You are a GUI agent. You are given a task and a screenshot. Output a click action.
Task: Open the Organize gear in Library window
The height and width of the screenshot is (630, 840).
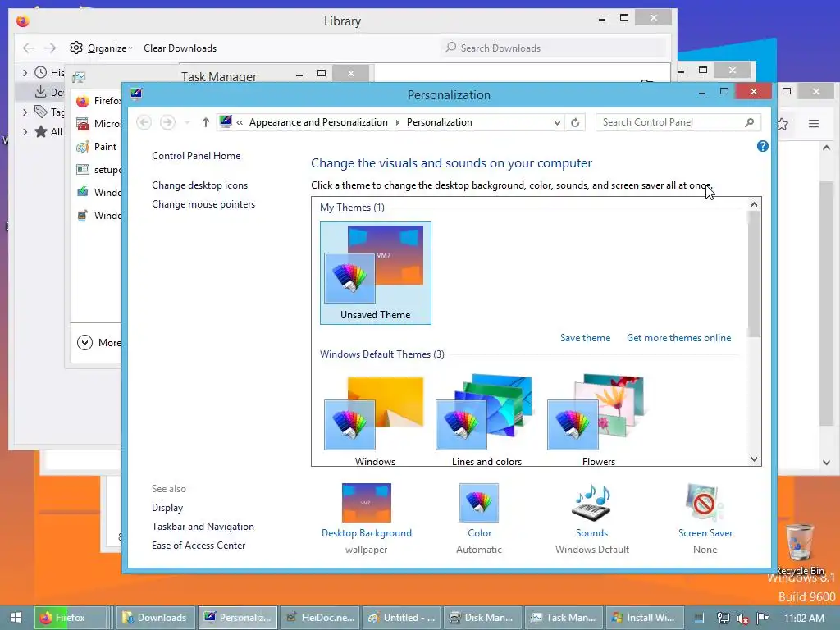[x=76, y=48]
